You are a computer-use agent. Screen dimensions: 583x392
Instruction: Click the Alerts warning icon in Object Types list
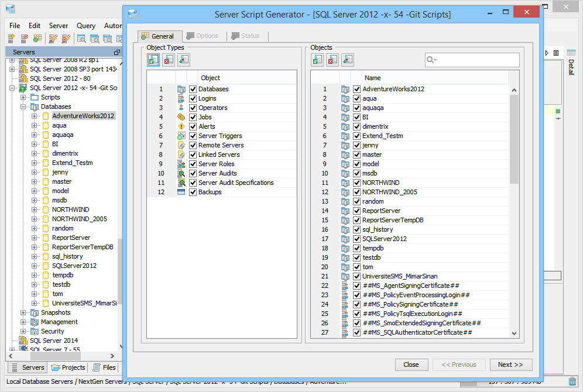(181, 126)
